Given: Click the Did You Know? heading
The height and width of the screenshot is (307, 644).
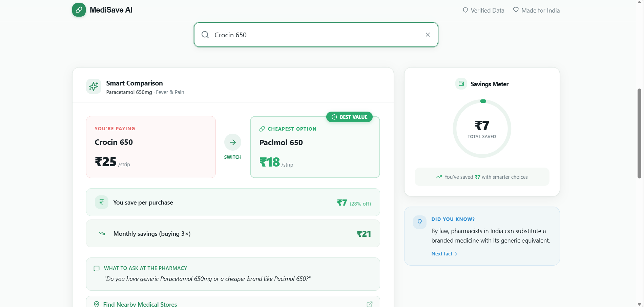Looking at the screenshot, I should click(x=453, y=219).
